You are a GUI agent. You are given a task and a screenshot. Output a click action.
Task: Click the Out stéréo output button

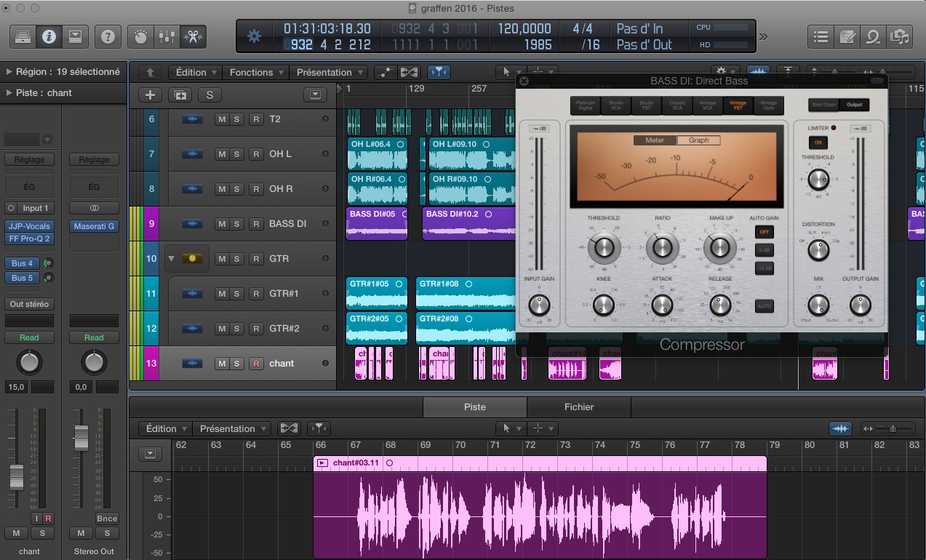tap(29, 304)
